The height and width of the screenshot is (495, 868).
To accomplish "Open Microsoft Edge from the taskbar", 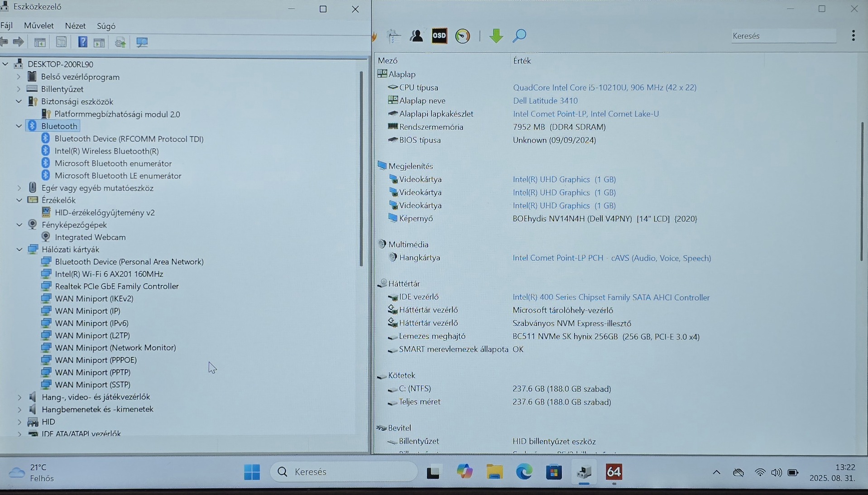I will pyautogui.click(x=524, y=472).
